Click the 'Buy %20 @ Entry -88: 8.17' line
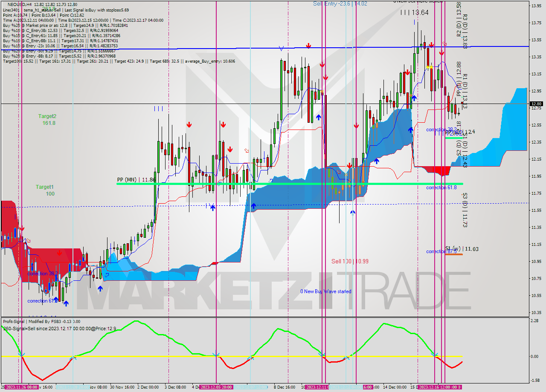The height and width of the screenshot is (392, 546). pos(59,56)
